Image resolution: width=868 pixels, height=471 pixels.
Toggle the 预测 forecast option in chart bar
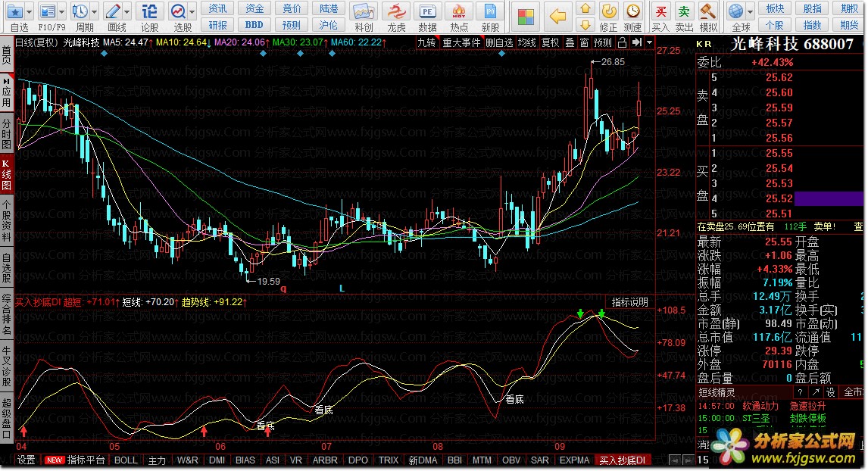coord(602,42)
